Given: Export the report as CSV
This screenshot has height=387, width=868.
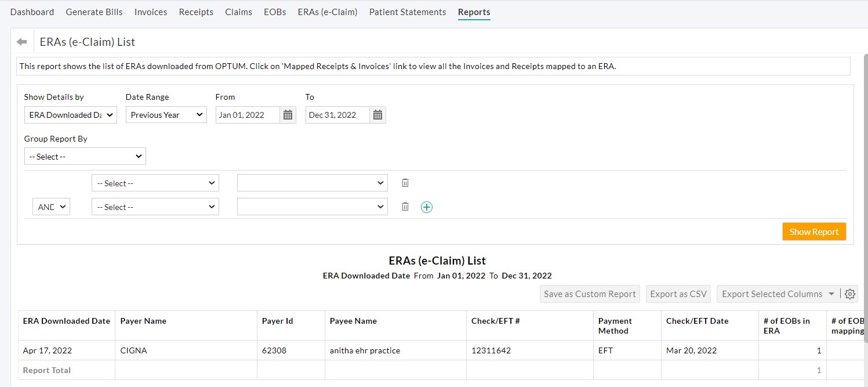Looking at the screenshot, I should point(678,294).
